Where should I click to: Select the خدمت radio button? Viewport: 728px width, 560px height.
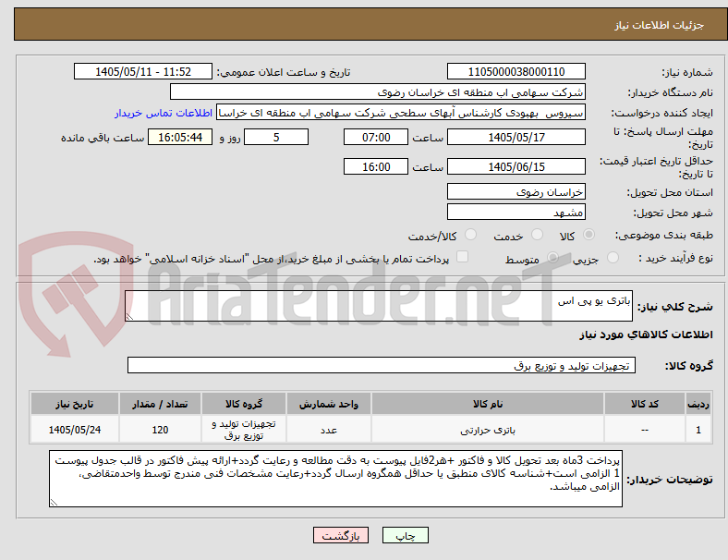pos(537,235)
